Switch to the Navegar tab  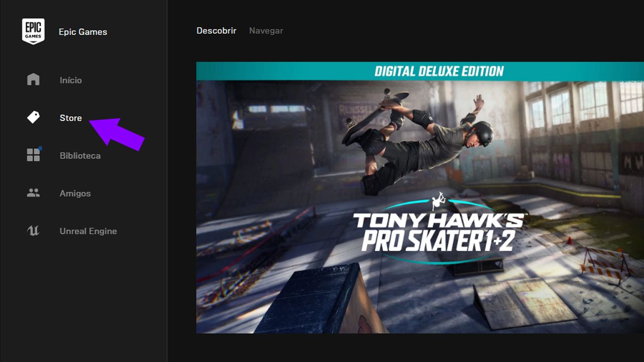coord(266,31)
